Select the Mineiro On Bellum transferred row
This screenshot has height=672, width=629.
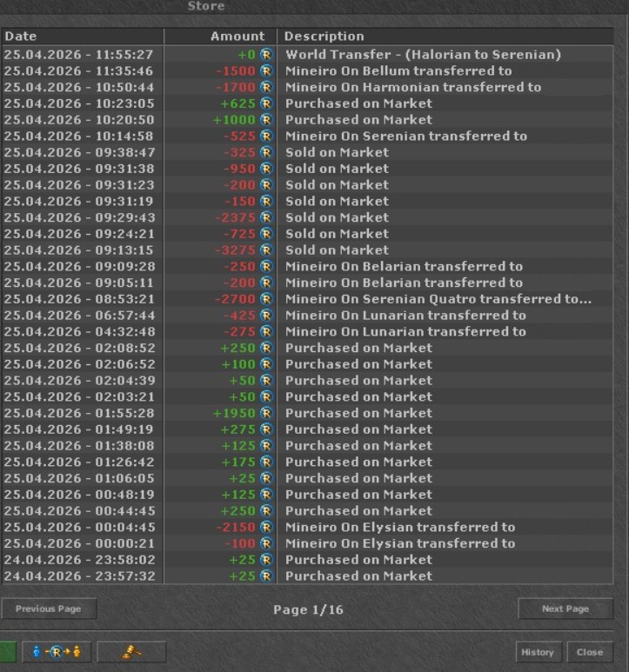coord(307,70)
